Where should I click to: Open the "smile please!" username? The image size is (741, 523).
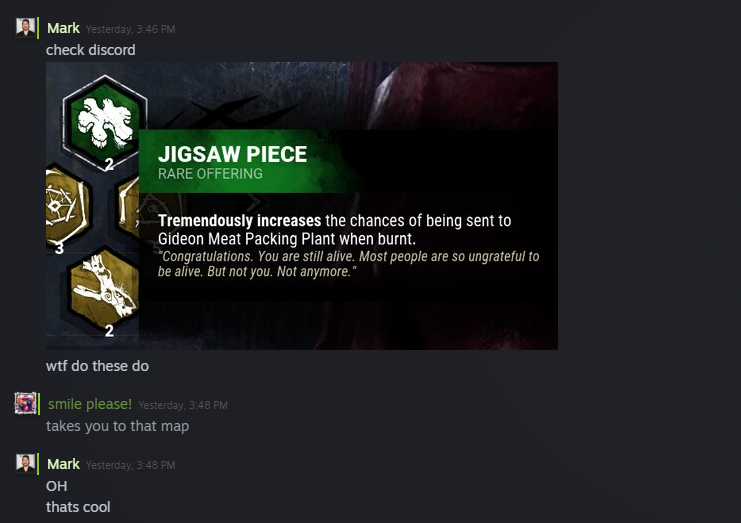point(90,404)
